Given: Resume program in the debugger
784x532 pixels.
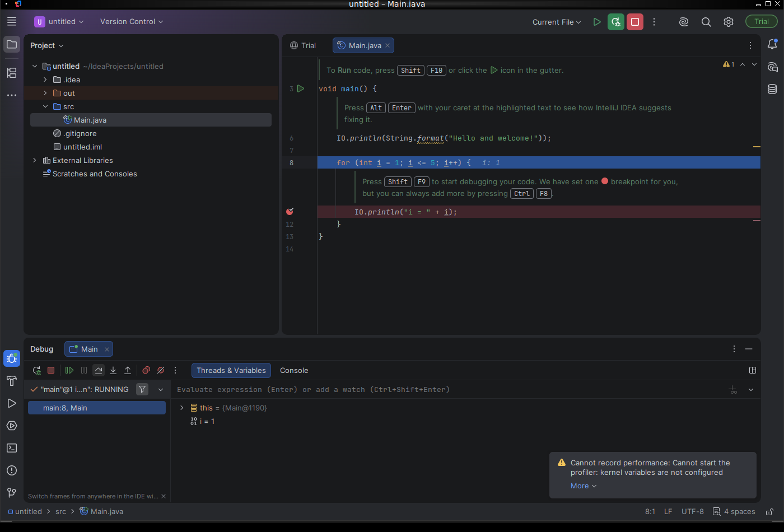Looking at the screenshot, I should [69, 370].
